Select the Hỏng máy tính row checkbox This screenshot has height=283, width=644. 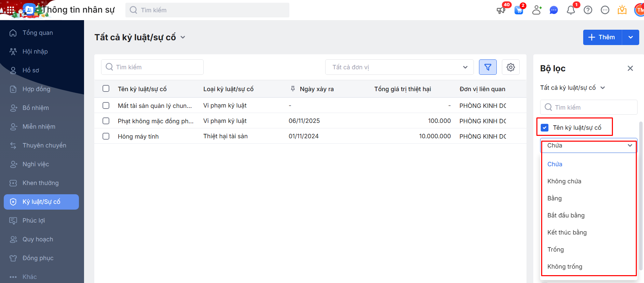tap(106, 136)
